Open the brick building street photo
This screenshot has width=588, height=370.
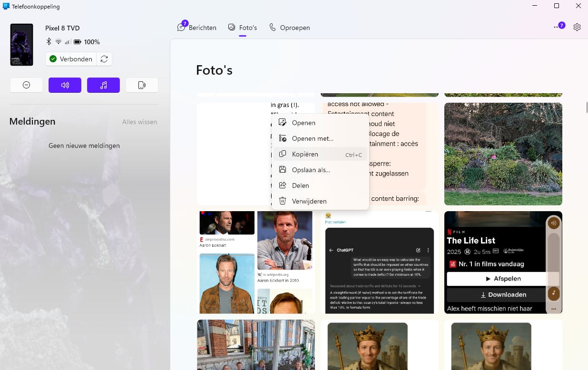coord(256,345)
